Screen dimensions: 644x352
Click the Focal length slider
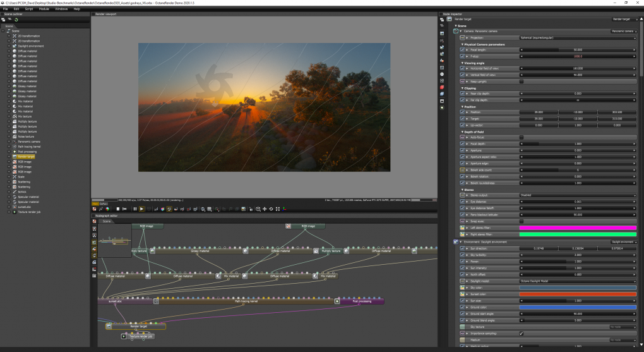pos(578,50)
